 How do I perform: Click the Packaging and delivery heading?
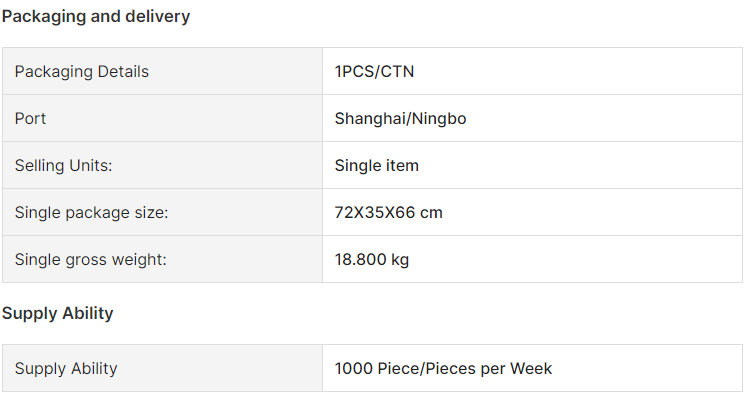[x=96, y=17]
